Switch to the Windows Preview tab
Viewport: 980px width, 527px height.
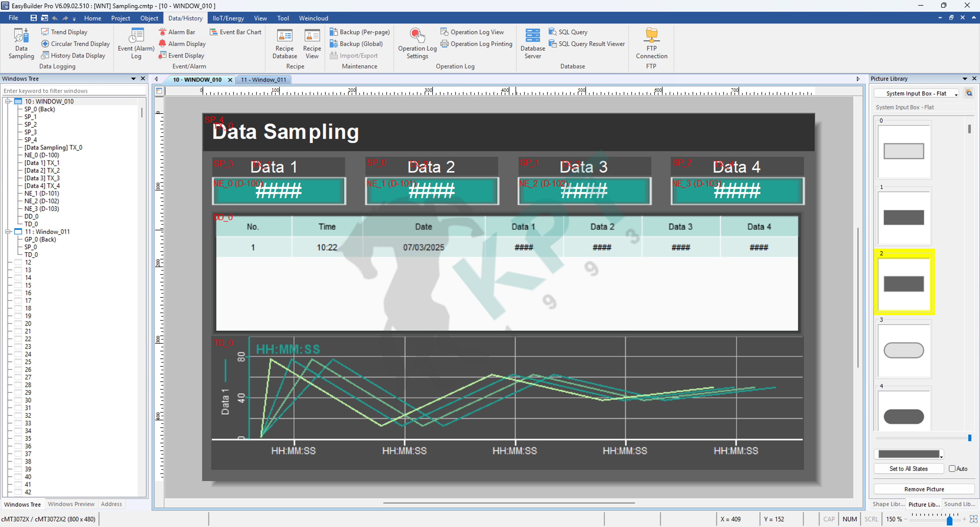click(71, 504)
